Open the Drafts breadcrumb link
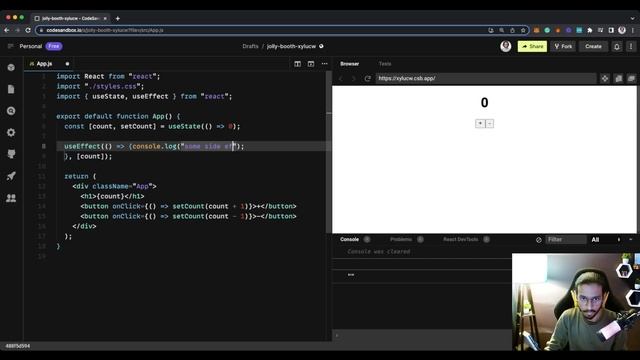This screenshot has height=360, width=640. click(250, 46)
